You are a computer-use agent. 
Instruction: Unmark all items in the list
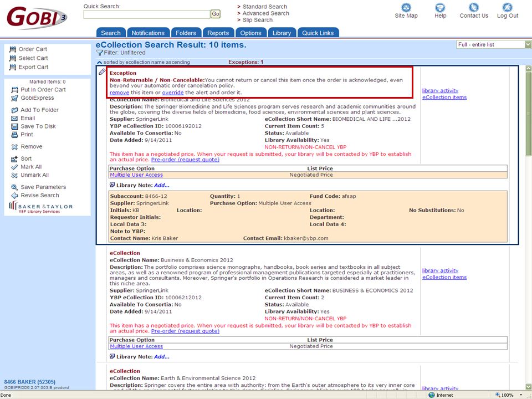coord(30,175)
